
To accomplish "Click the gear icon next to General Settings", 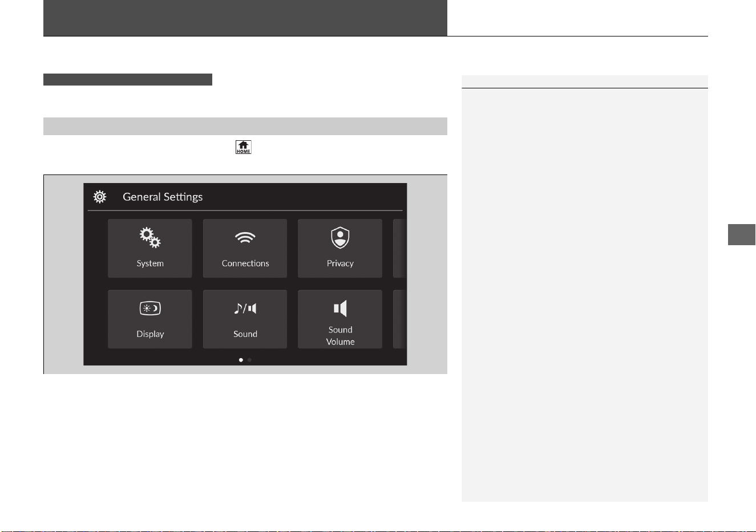I will 100,197.
